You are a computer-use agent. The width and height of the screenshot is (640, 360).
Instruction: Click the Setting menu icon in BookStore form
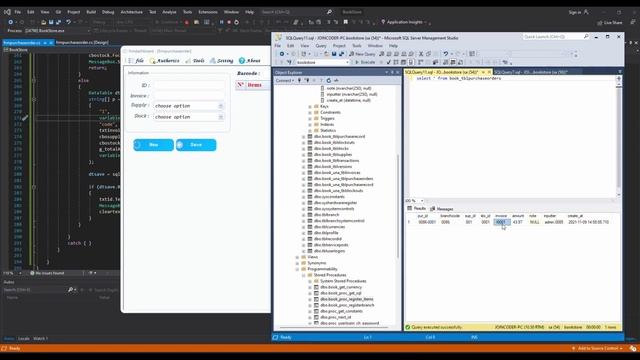click(x=213, y=60)
